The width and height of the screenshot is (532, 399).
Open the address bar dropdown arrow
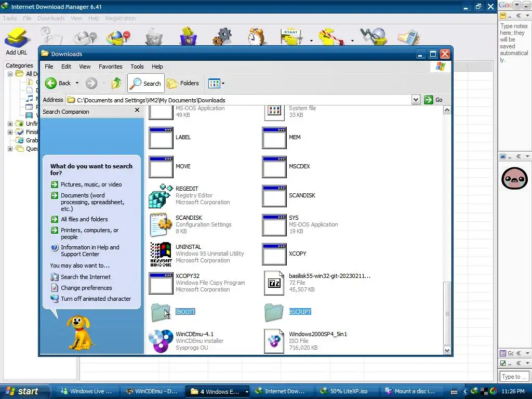(x=416, y=100)
